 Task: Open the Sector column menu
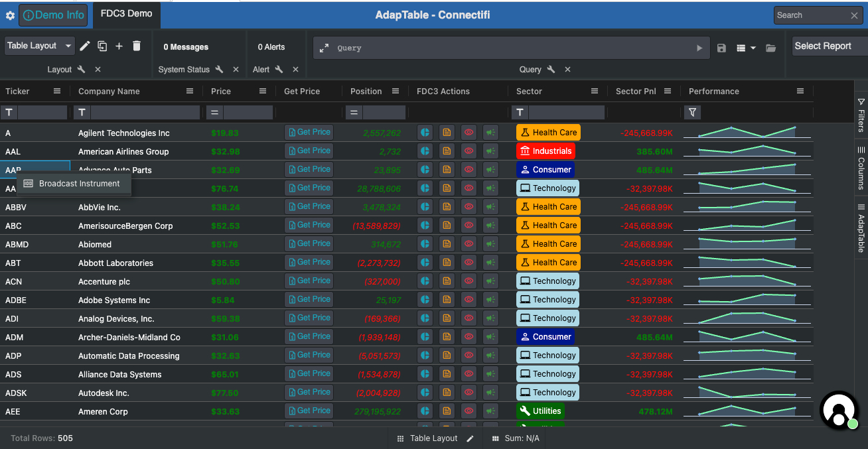[x=595, y=92]
